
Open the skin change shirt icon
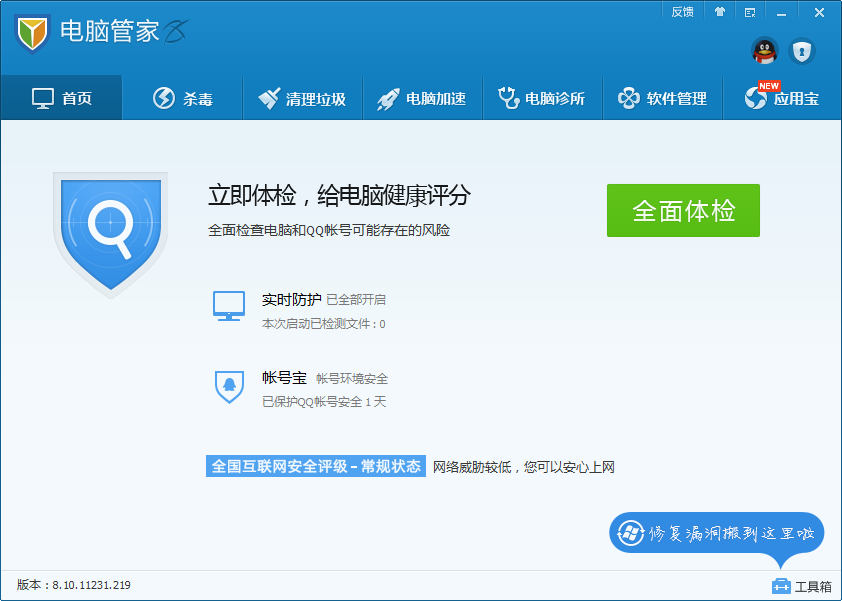[720, 12]
